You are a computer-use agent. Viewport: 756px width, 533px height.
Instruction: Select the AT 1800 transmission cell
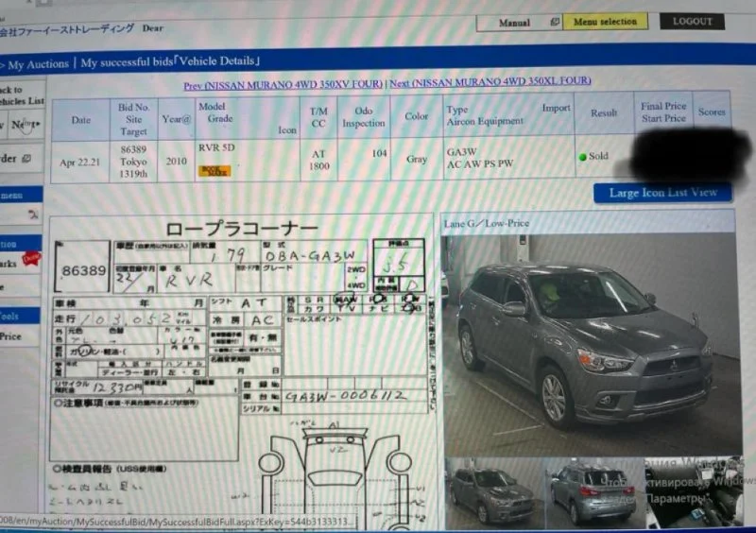pos(318,160)
